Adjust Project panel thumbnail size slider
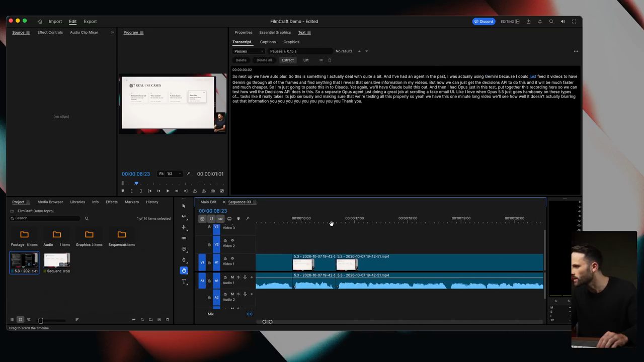 [x=41, y=320]
